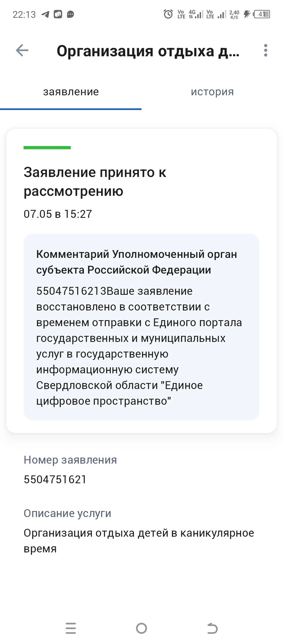The width and height of the screenshot is (283, 644).
Task: Tap the back arrow icon
Action: pos(22,50)
